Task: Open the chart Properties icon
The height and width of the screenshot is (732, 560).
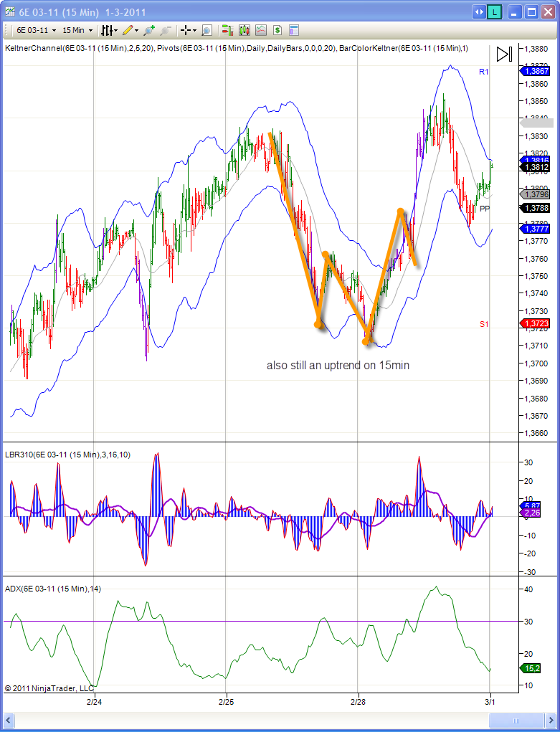Action: [x=293, y=30]
